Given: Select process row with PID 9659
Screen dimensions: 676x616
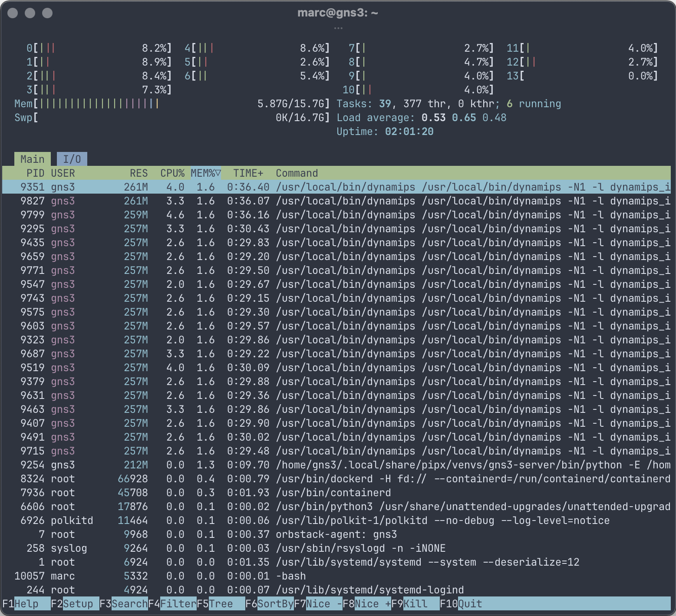Looking at the screenshot, I should tap(336, 256).
